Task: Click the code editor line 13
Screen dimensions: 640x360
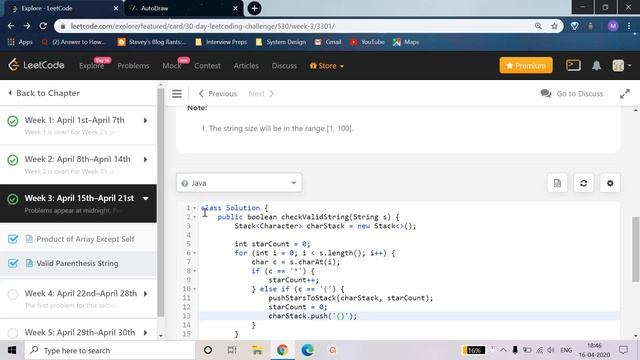Action: coord(409,316)
